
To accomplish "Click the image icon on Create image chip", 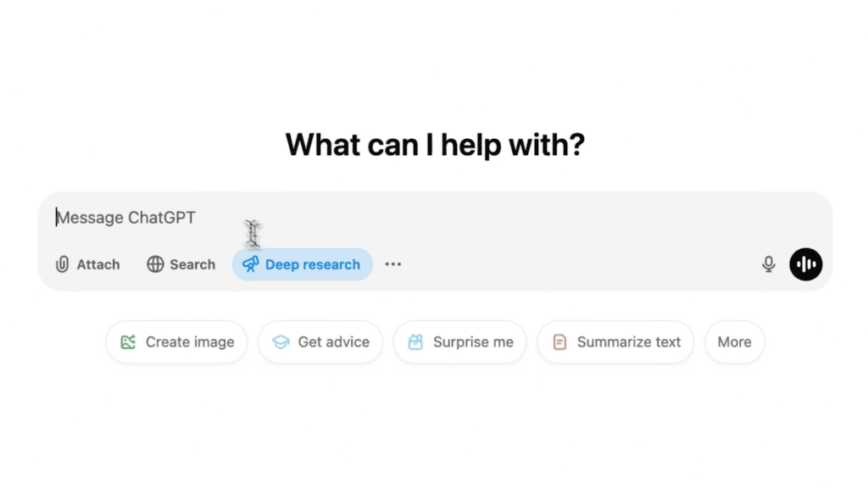I will pyautogui.click(x=129, y=342).
